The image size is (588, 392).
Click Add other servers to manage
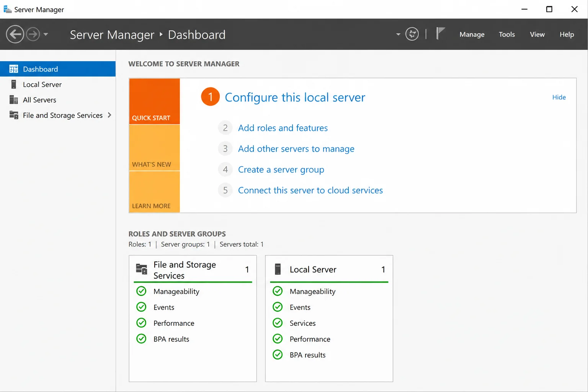(296, 149)
